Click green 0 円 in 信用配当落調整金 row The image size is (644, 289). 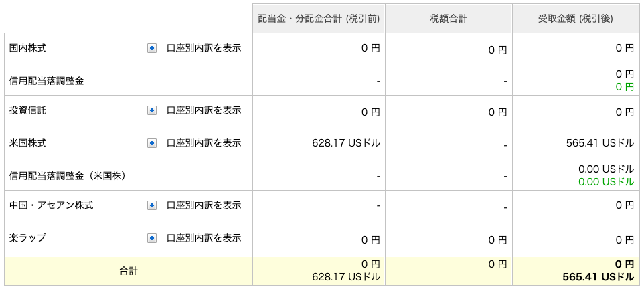coord(625,87)
